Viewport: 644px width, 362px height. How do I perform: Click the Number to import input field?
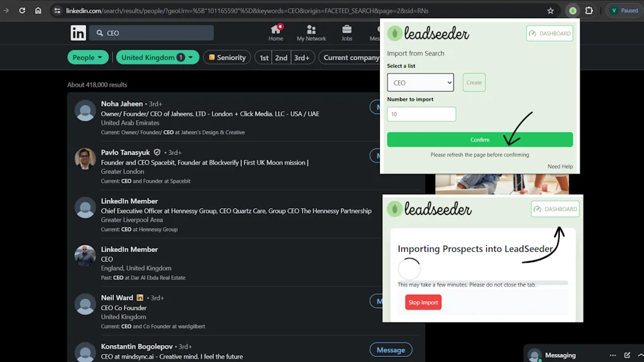[x=421, y=114]
